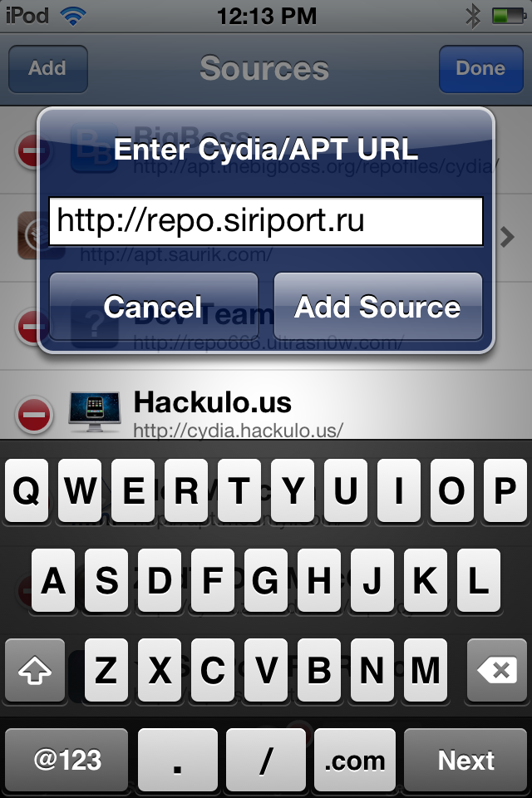
Task: Toggle the shift key arrow
Action: coord(35,671)
